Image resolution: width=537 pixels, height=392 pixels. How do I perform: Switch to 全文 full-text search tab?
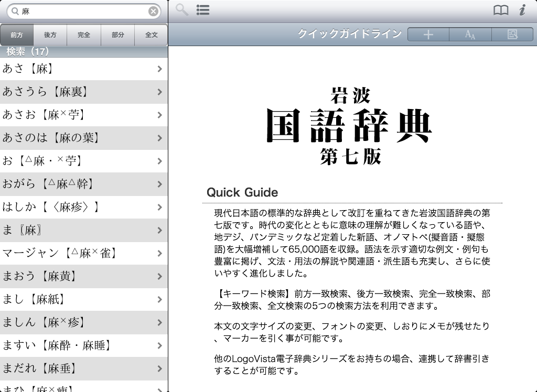pos(151,35)
